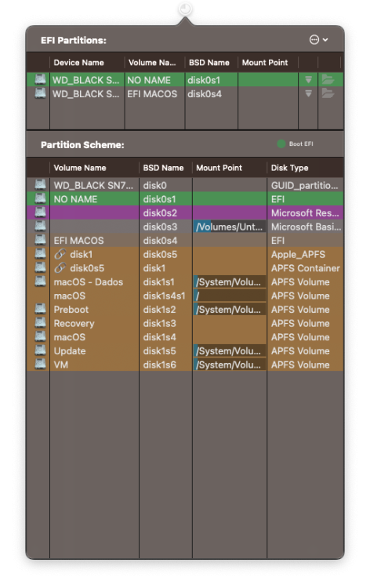
Task: Select EFI MACOS in EFI Partitions table
Action: click(152, 94)
